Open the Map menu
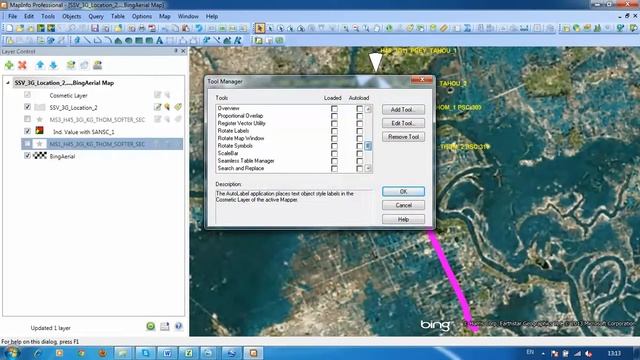This screenshot has width=640, height=360. [164, 16]
